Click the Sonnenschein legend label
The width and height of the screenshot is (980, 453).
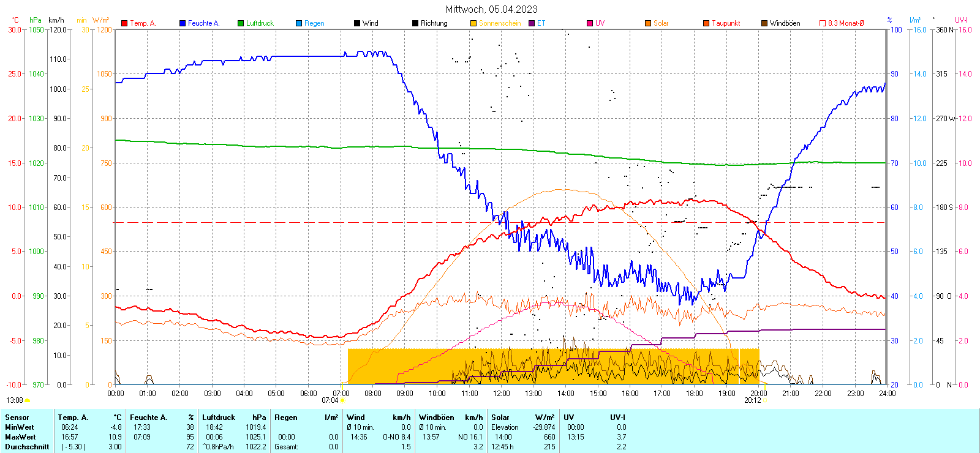500,23
